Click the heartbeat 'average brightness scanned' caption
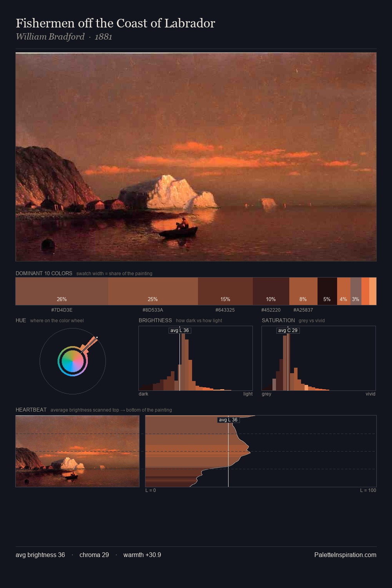The height and width of the screenshot is (588, 392). (111, 410)
